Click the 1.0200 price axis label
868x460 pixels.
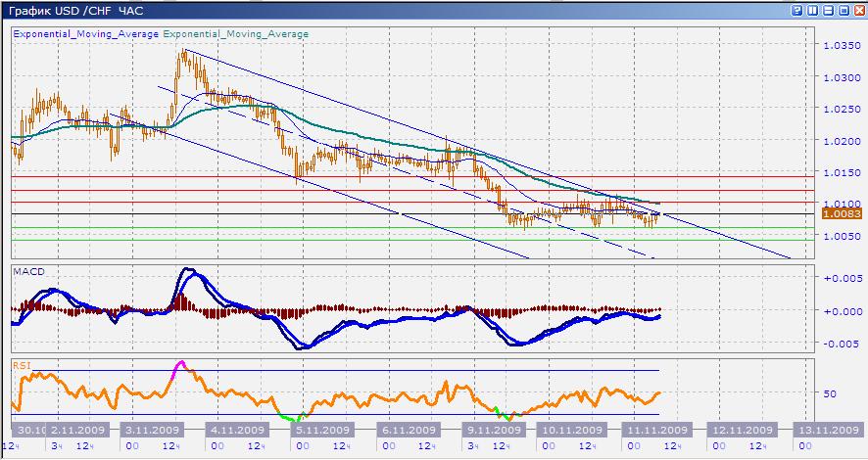pos(842,141)
